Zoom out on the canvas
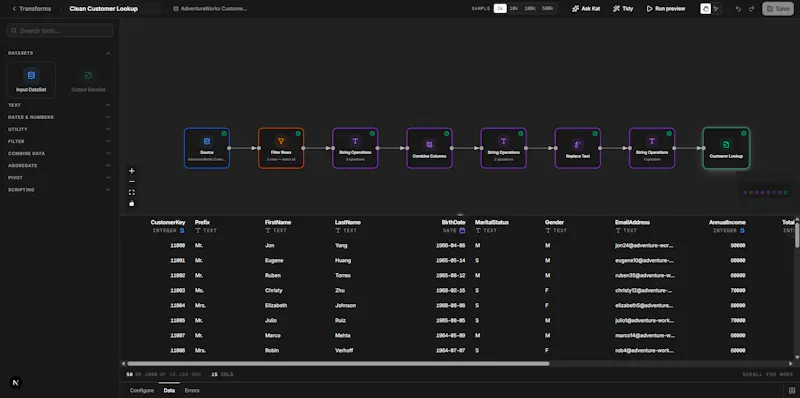The width and height of the screenshot is (800, 398). click(132, 182)
